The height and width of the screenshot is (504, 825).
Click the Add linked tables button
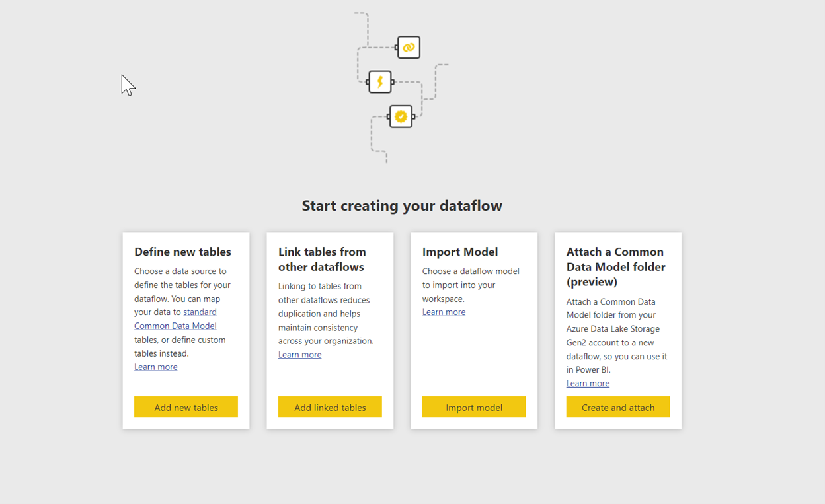tap(330, 407)
